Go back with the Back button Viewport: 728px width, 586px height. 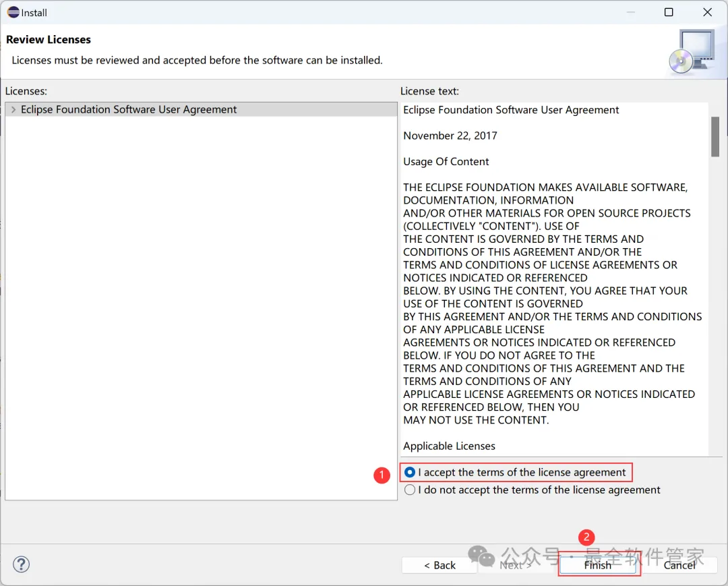click(x=439, y=565)
